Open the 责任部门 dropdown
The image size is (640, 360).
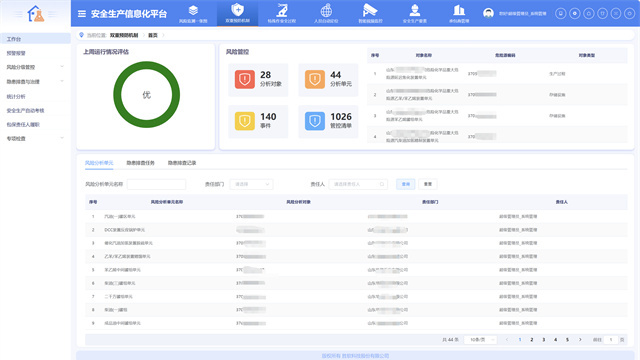click(251, 184)
